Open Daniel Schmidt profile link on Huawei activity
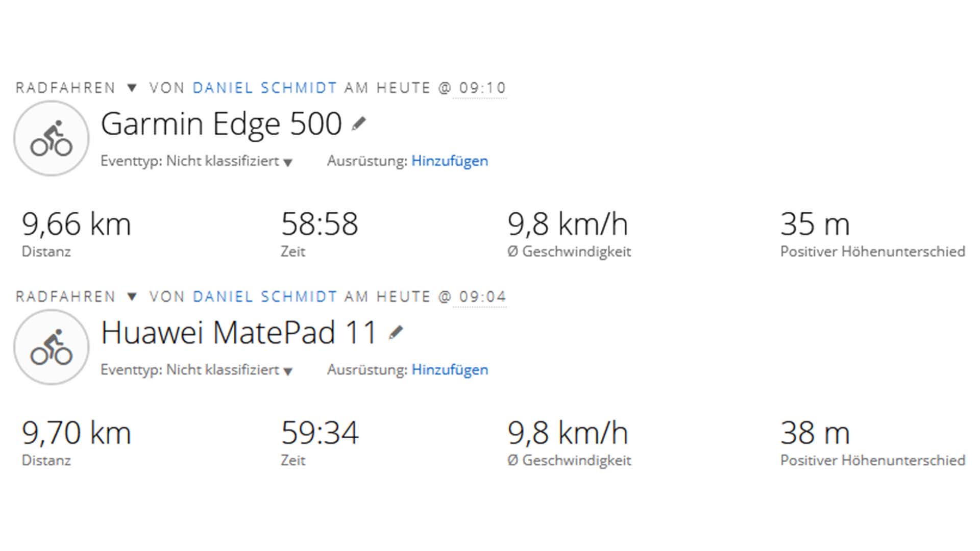The height and width of the screenshot is (551, 980). click(264, 296)
